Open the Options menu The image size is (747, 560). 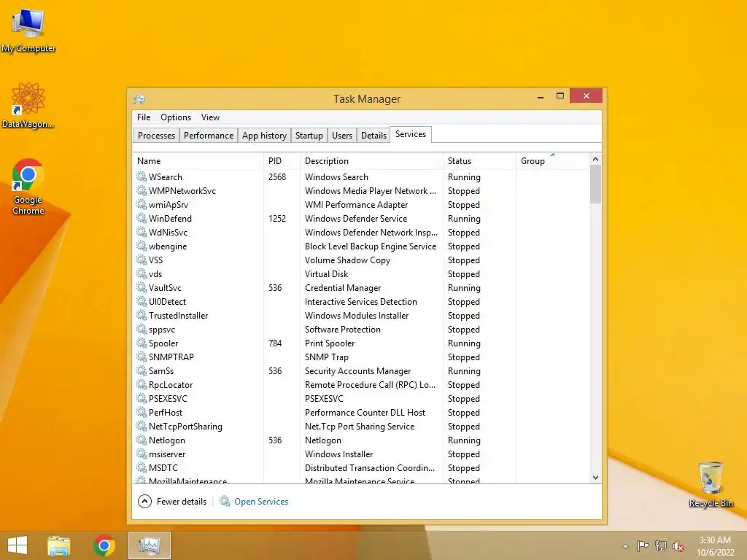point(176,117)
